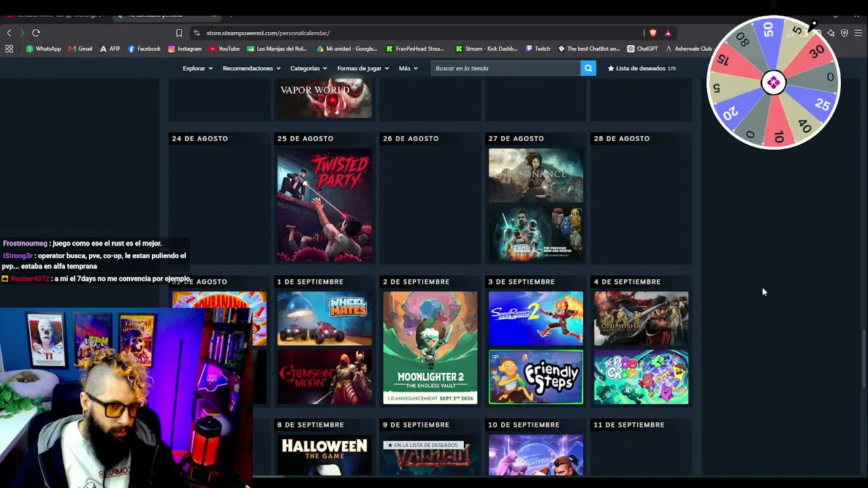View site information next to the URL

(197, 33)
